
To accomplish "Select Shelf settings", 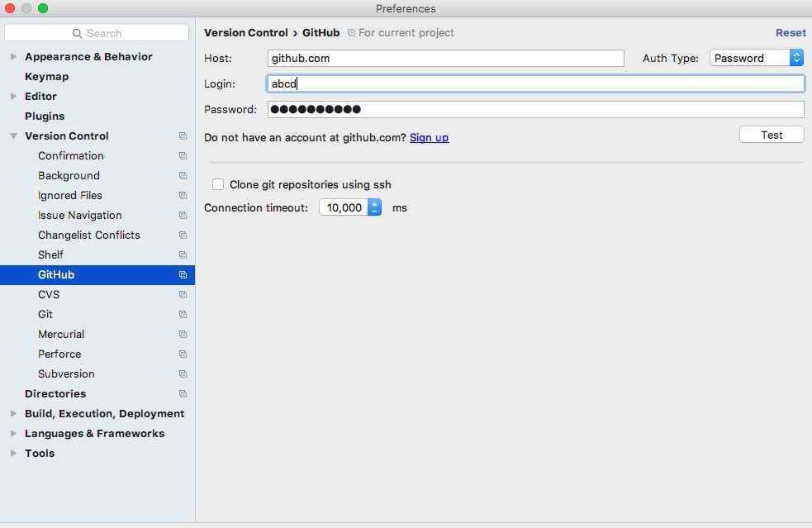I will [50, 255].
